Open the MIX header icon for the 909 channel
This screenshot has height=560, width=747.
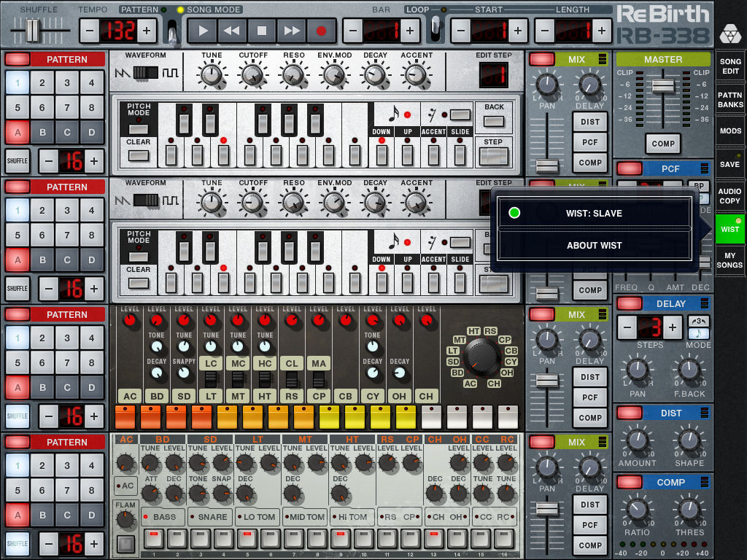tap(602, 442)
